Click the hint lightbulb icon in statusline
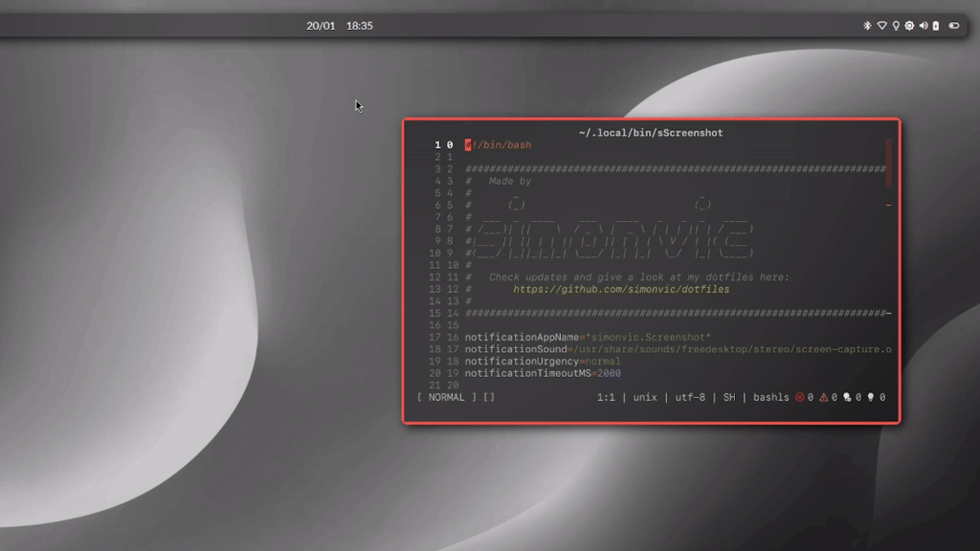The image size is (980, 551). click(x=871, y=397)
